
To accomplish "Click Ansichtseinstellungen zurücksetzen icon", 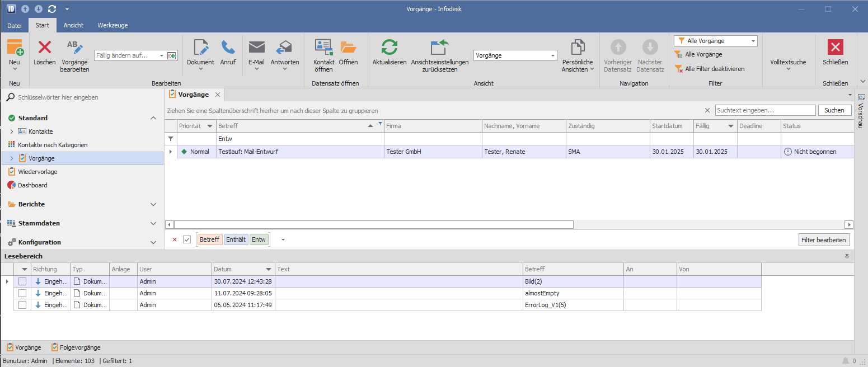I will pyautogui.click(x=439, y=48).
